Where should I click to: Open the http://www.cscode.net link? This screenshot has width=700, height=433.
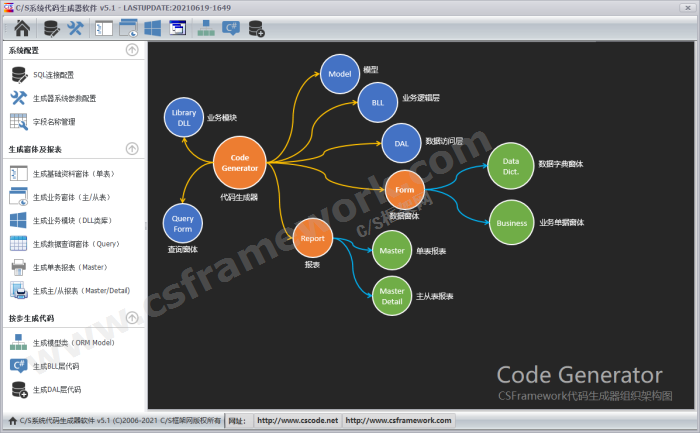point(297,421)
